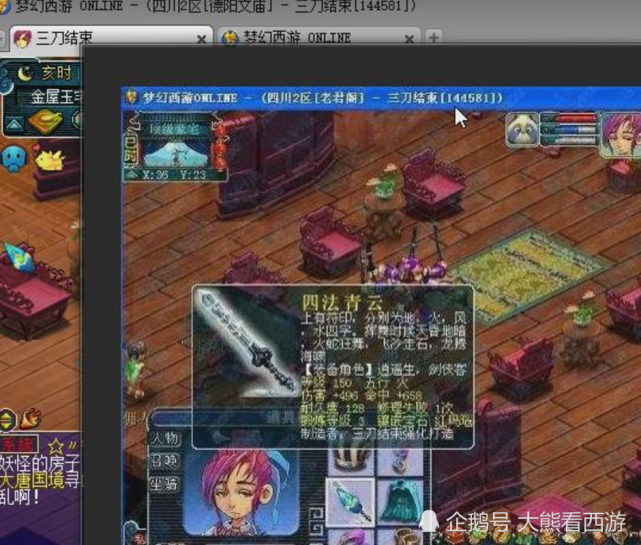Click the round yellow arrows icon above chat

click(x=7, y=420)
